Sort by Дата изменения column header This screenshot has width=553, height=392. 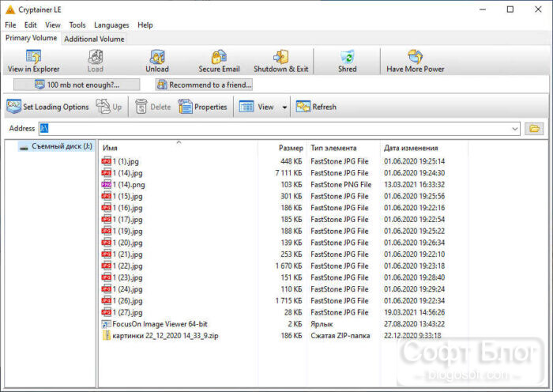[425, 148]
